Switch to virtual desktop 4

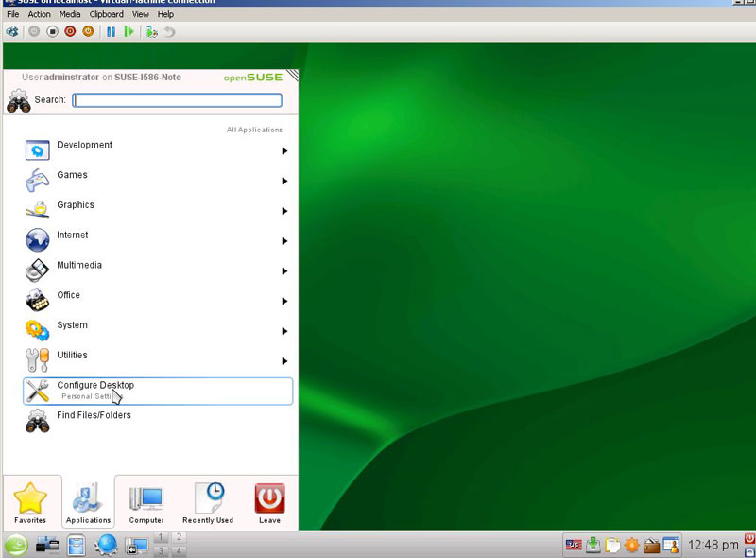(x=179, y=550)
